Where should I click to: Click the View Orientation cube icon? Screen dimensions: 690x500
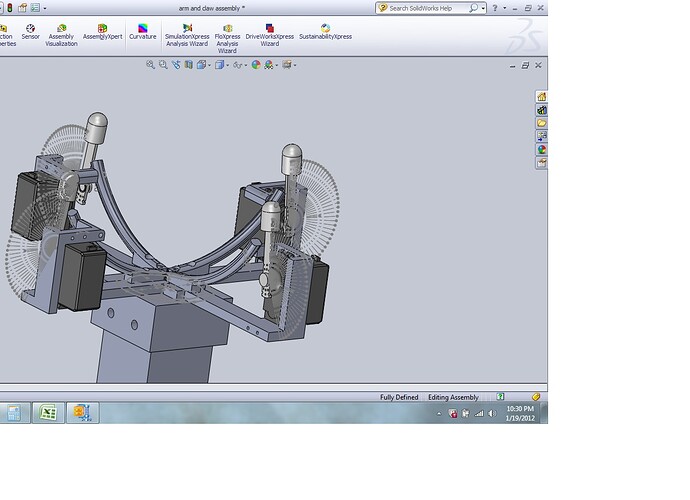click(x=201, y=65)
